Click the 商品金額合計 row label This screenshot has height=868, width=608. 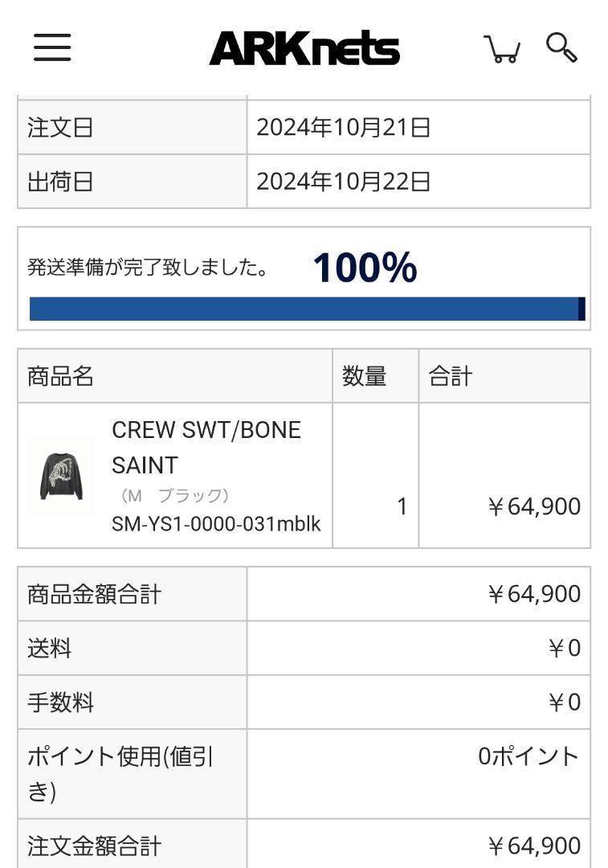[x=133, y=594]
